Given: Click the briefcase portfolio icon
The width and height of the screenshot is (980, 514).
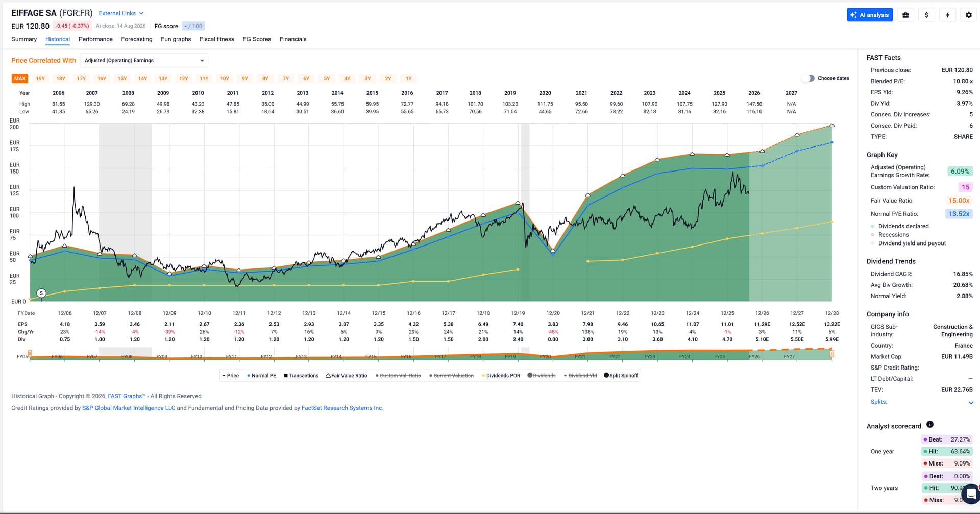Looking at the screenshot, I should coord(905,15).
